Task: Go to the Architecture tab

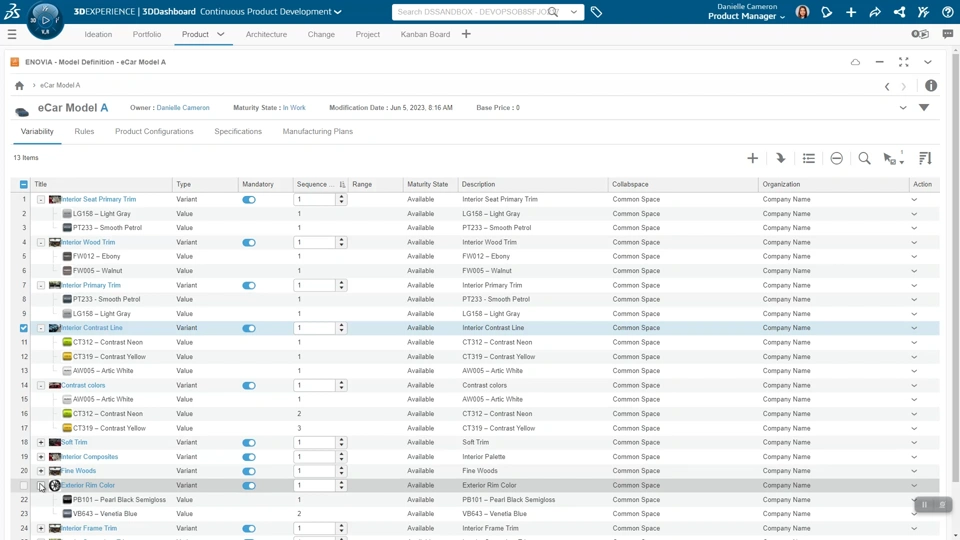Action: (266, 34)
